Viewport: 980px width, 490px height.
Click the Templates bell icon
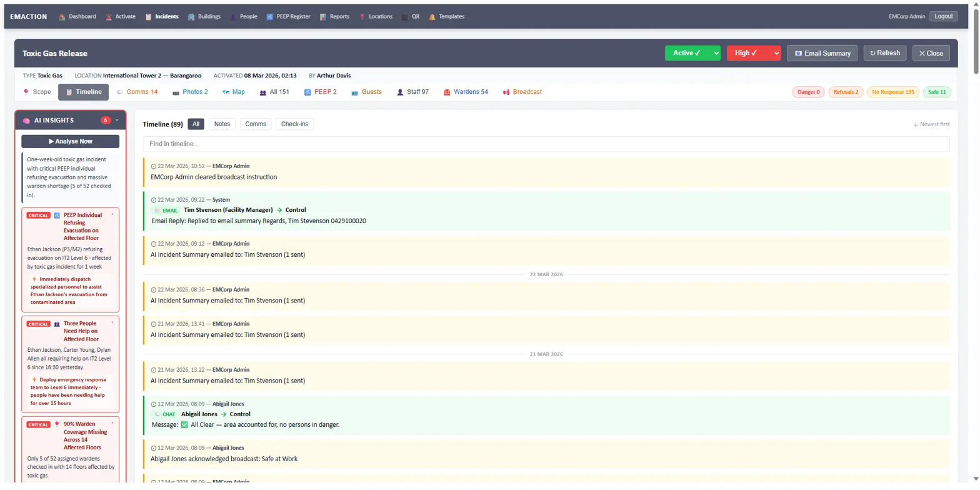pyautogui.click(x=432, y=17)
